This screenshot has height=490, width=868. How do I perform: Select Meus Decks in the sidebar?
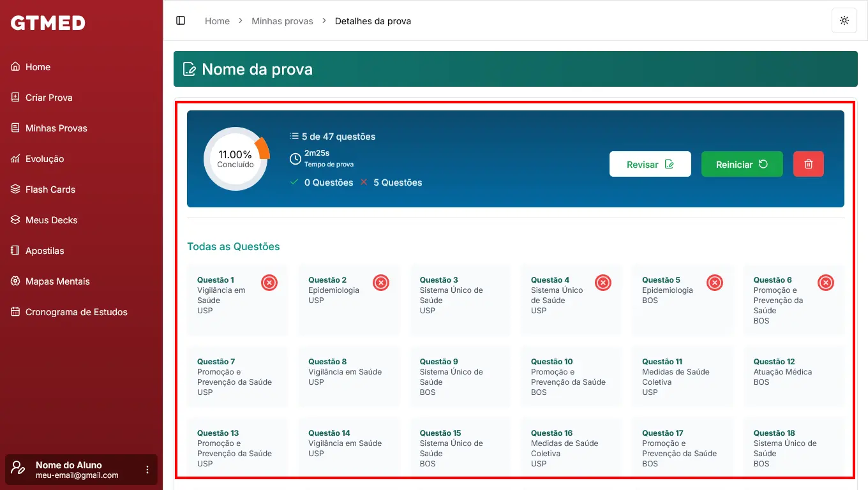(51, 220)
